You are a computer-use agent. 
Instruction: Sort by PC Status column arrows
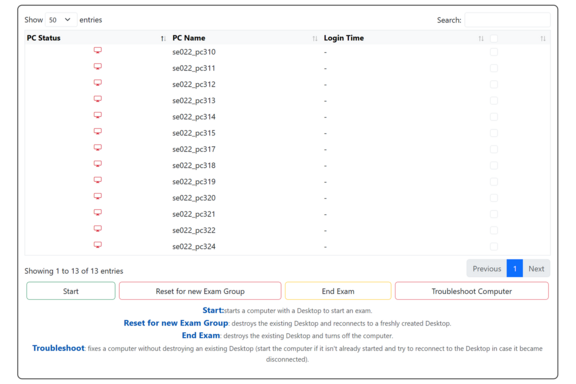[x=163, y=39]
